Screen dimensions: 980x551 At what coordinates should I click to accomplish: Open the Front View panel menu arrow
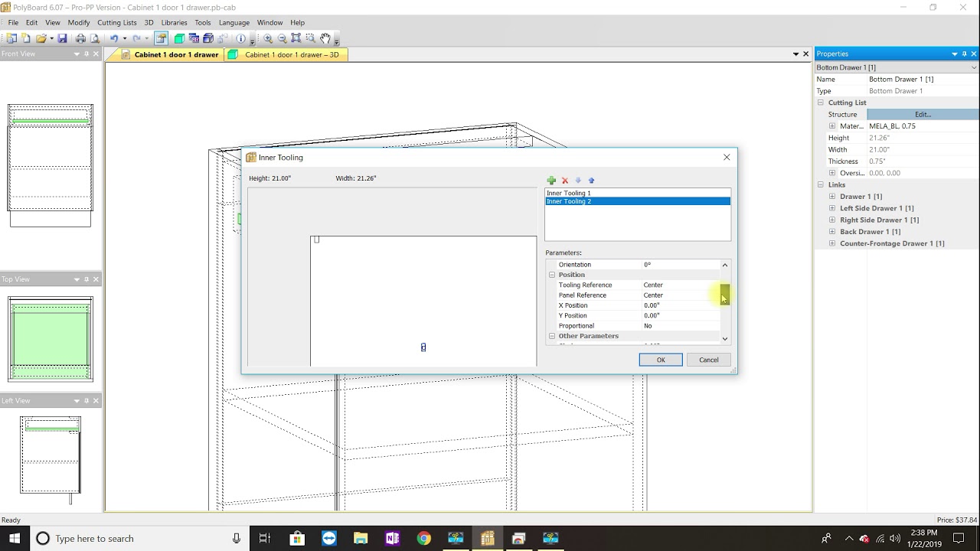[x=77, y=54]
